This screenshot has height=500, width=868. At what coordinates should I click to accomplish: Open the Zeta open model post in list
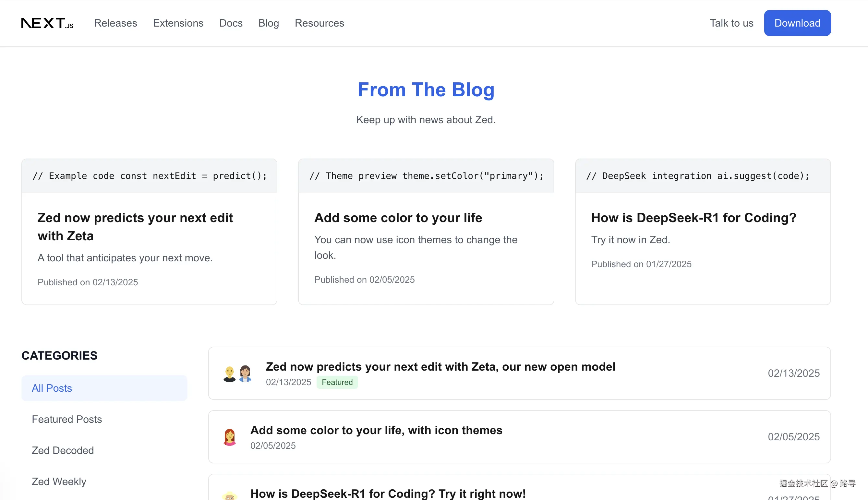440,367
